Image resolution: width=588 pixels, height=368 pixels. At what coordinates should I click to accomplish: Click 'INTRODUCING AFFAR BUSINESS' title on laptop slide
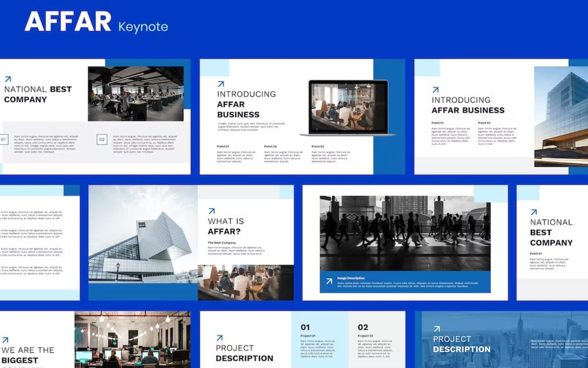coord(246,105)
